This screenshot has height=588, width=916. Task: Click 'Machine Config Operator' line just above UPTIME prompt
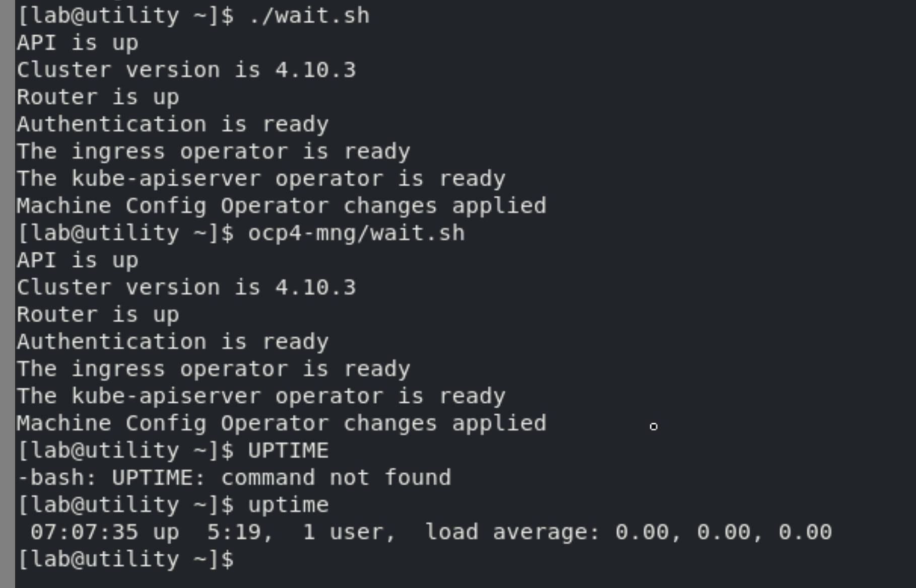281,423
